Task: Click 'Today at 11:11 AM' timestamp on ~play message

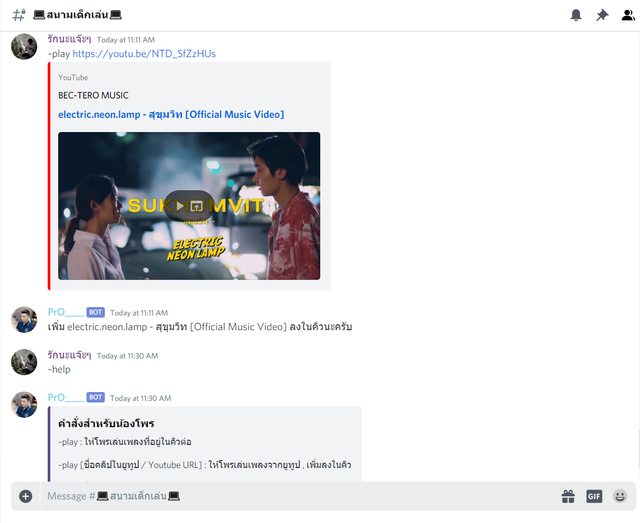Action: (x=126, y=40)
